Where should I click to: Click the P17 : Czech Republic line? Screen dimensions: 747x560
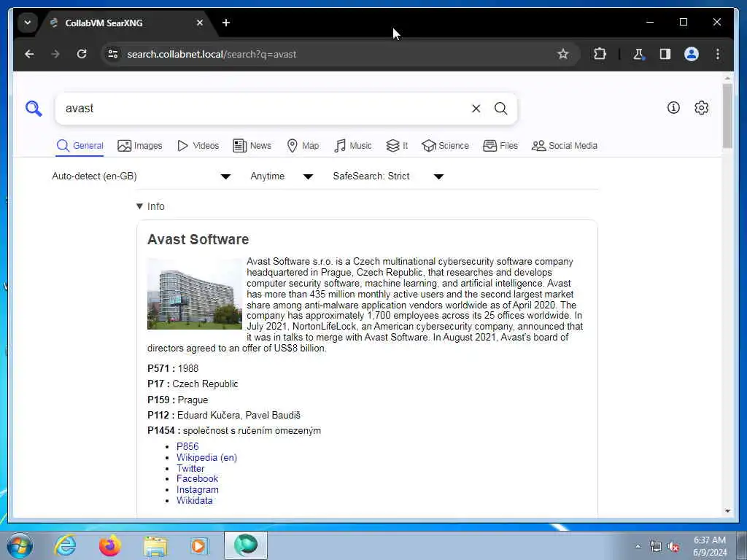[193, 384]
